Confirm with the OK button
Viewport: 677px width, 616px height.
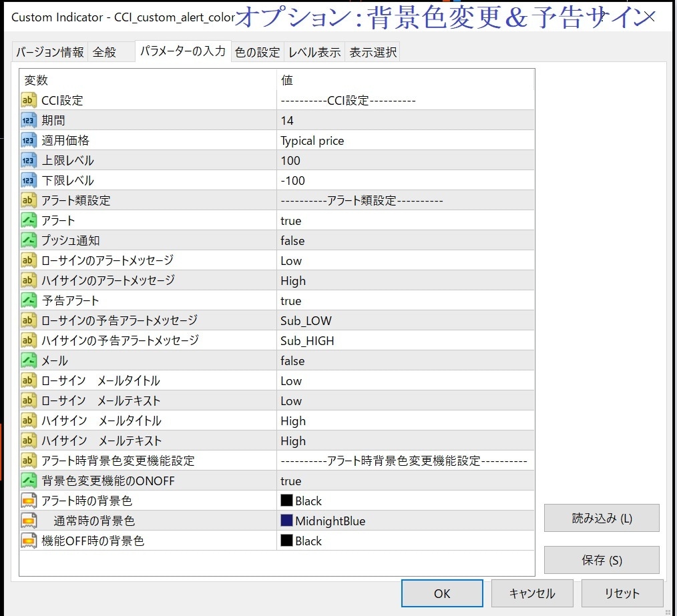(442, 593)
